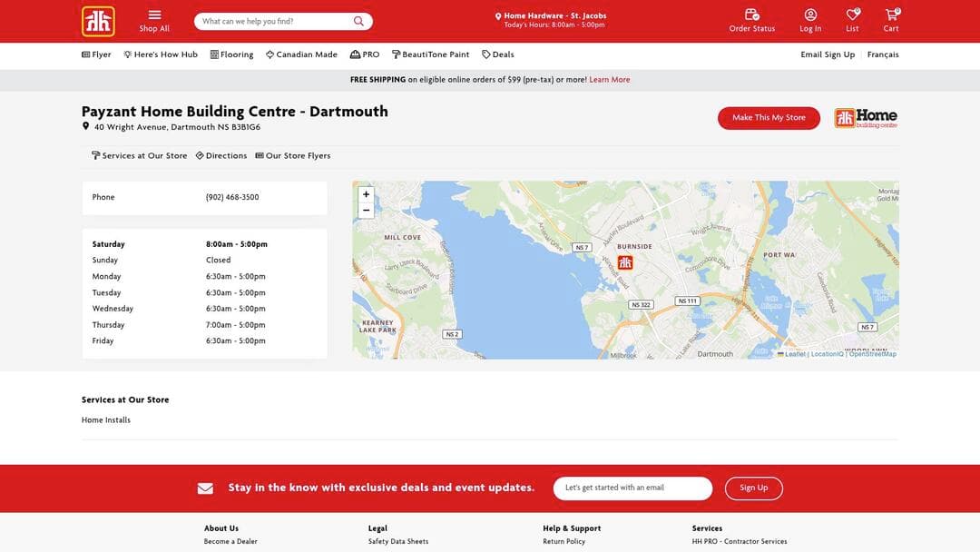The height and width of the screenshot is (552, 980).
Task: Click the email address input field
Action: pyautogui.click(x=632, y=488)
